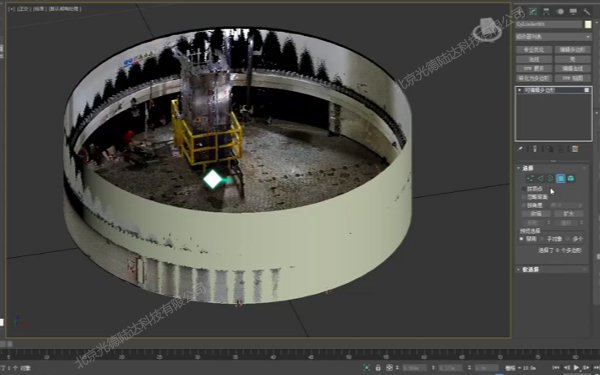The width and height of the screenshot is (600, 375).
Task: Open the Modifier List dropdown
Action: (553, 37)
